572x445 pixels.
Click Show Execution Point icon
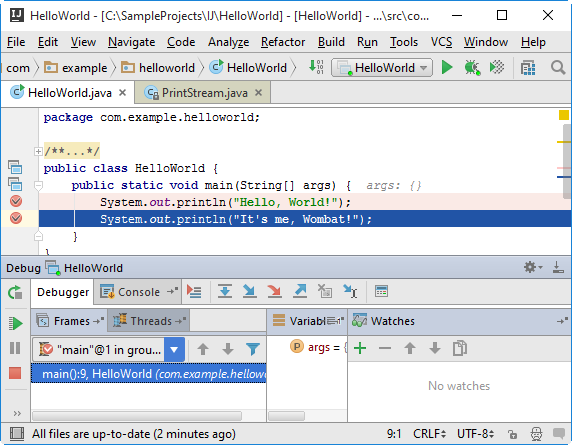(x=194, y=291)
